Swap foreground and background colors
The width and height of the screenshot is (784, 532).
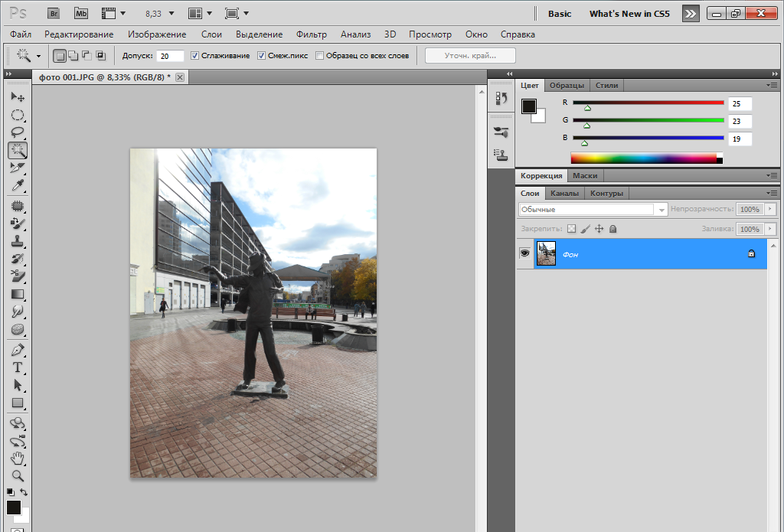[24, 492]
